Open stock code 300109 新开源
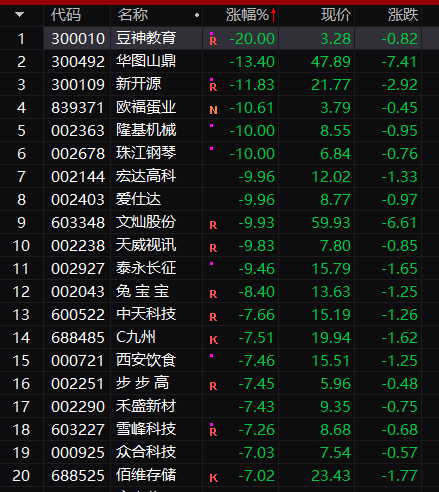Viewport: 439px width, 492px height. point(78,85)
